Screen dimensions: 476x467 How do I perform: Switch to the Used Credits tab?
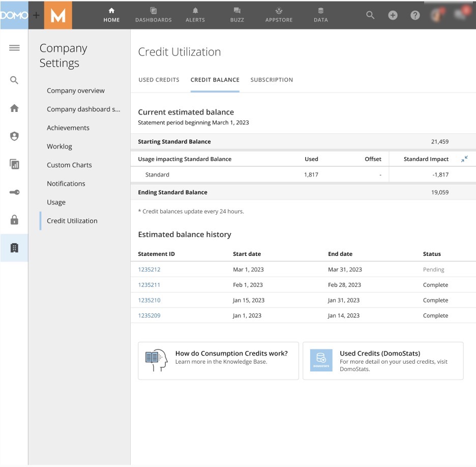coord(159,80)
